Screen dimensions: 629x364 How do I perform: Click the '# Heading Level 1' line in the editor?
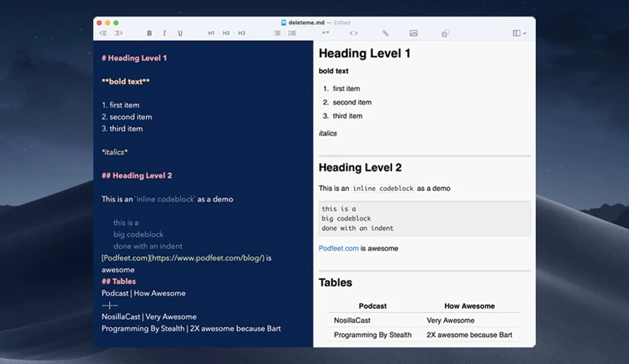tap(134, 58)
